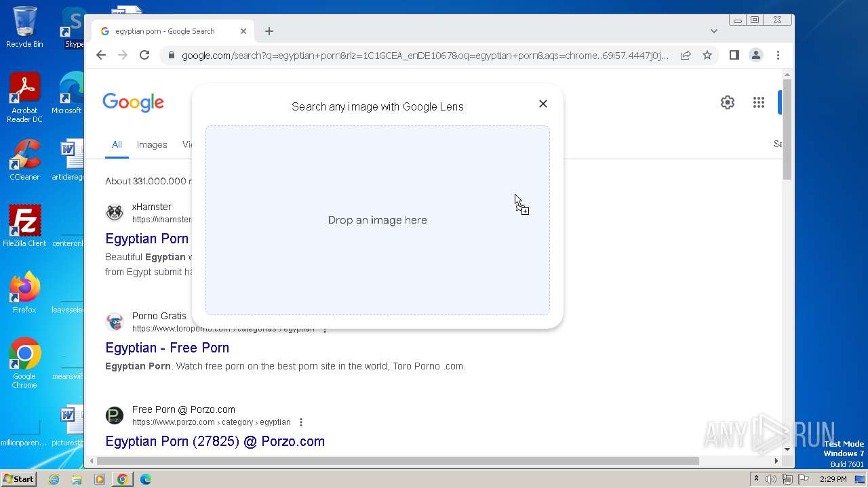Switch to the Images tab
Screen dimensions: 868x488
152,144
